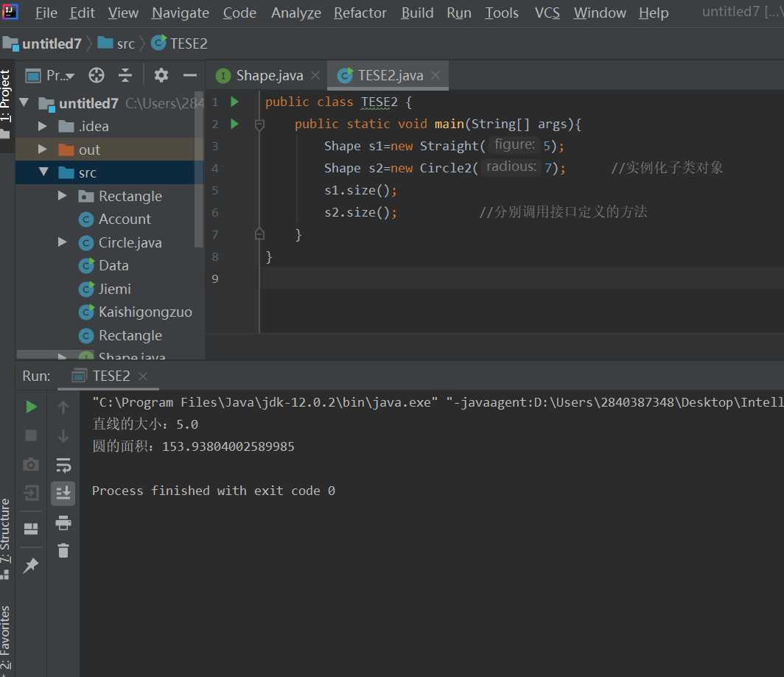The image size is (784, 677).
Task: Open Project panel settings gear
Action: point(161,75)
